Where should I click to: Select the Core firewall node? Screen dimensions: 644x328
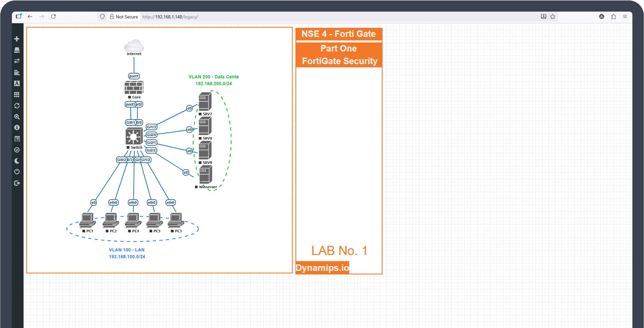(134, 88)
